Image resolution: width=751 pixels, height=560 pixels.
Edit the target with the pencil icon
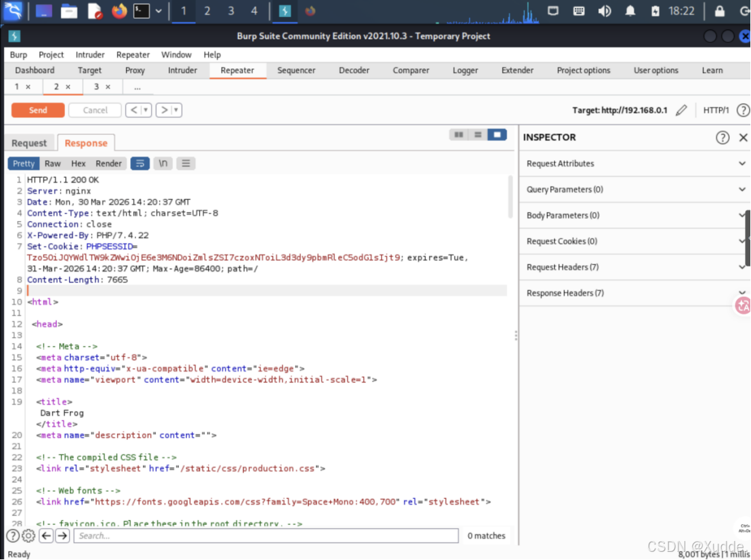pos(681,111)
